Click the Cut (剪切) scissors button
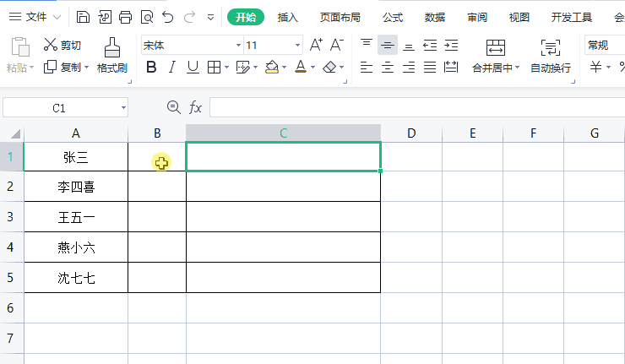The height and width of the screenshot is (364, 625). click(62, 45)
